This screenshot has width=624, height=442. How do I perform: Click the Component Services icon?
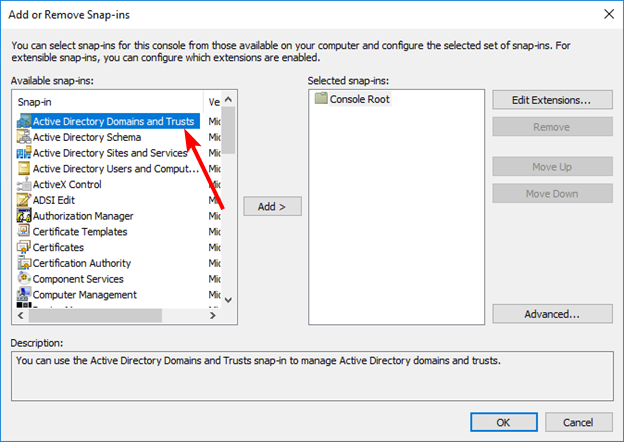[23, 279]
